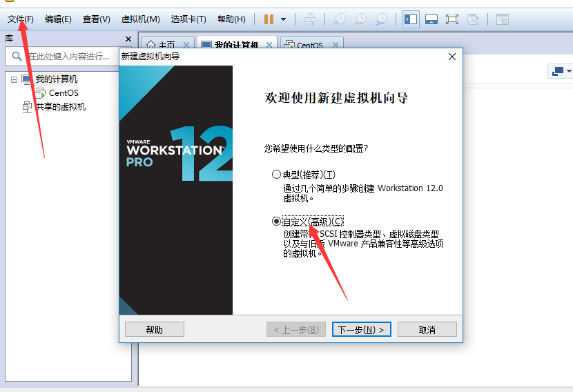The image size is (573, 392).
Task: Close the 新建虚拟机向导 dialog
Action: coord(452,57)
